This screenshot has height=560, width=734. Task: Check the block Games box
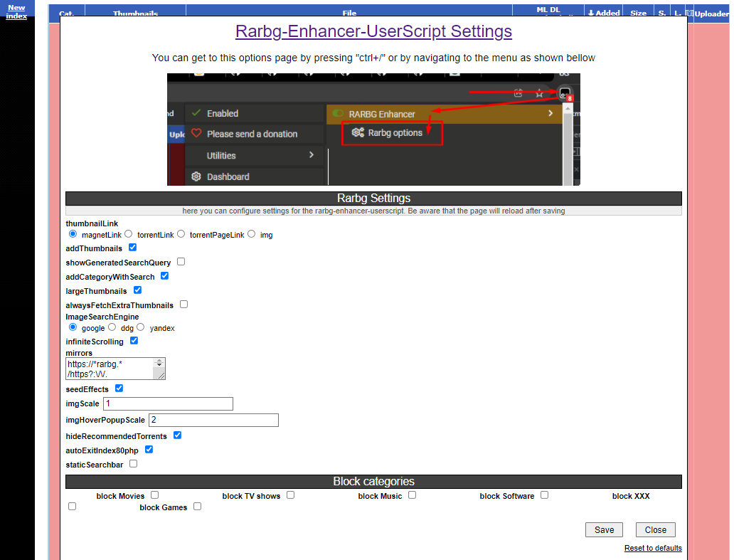[x=198, y=506]
